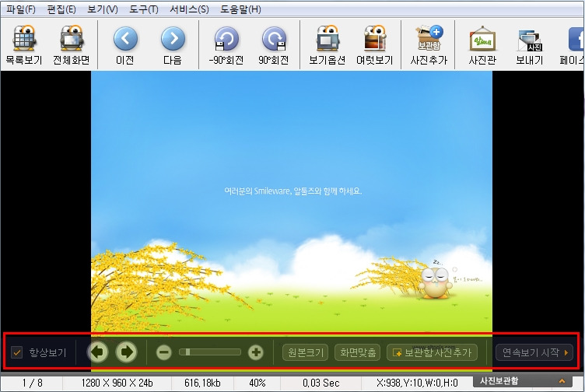
Task: Start slideshow with 연속보기 시작
Action: (x=534, y=352)
